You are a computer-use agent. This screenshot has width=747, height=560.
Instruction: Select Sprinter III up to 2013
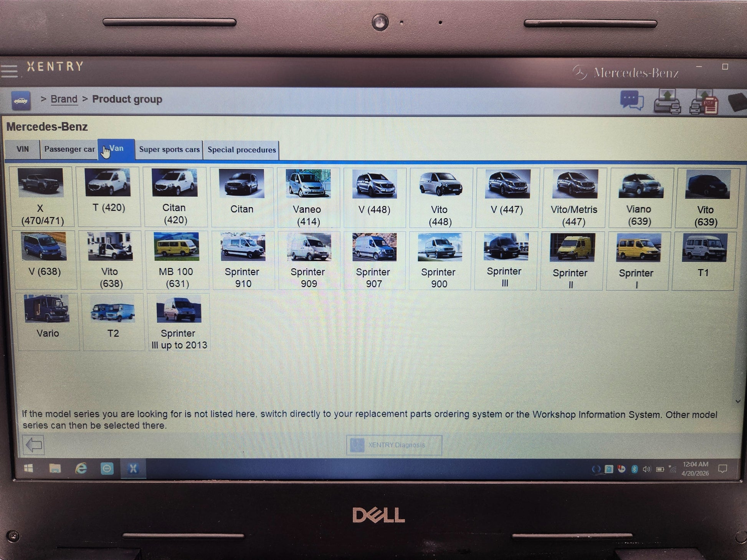coord(179,322)
